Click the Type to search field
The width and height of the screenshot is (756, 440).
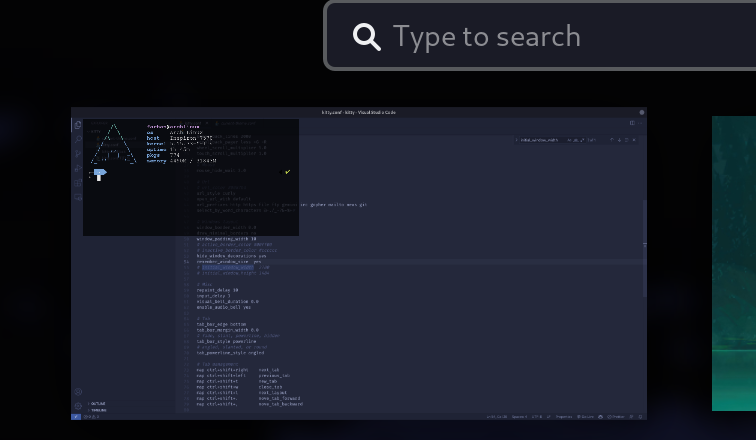[541, 36]
